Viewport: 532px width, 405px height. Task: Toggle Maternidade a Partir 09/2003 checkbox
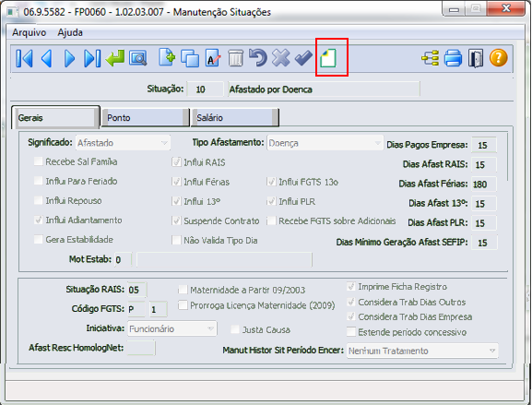tap(183, 290)
